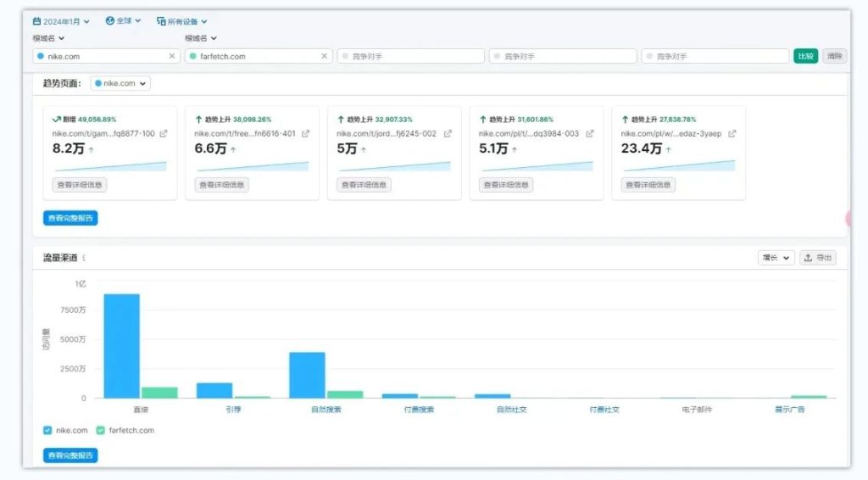Click the 付费搜索 axis label
This screenshot has width=868, height=480.
pos(419,410)
